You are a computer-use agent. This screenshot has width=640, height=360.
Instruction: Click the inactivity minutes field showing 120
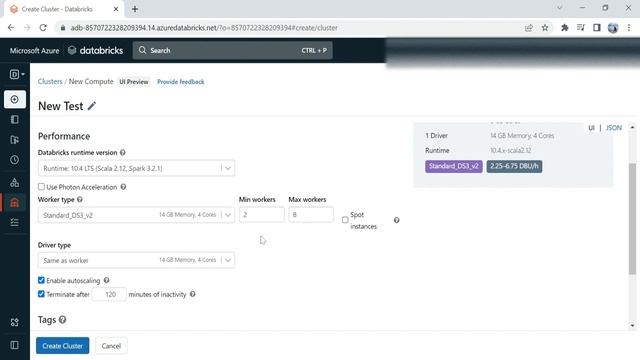tap(109, 294)
